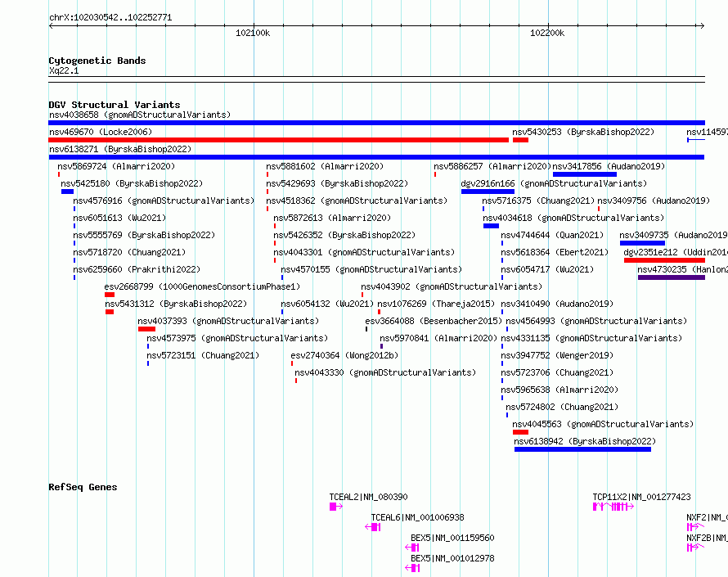Click the RefSeq Genes track title

tap(83, 487)
